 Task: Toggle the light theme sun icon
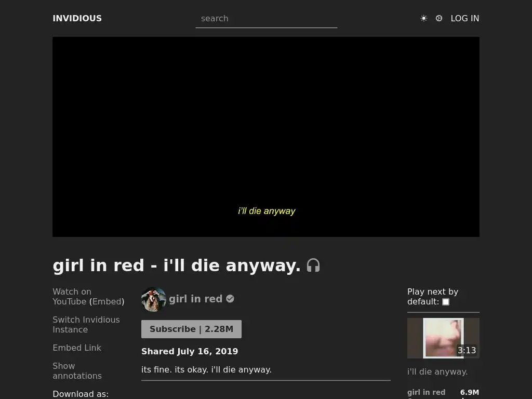click(x=423, y=18)
